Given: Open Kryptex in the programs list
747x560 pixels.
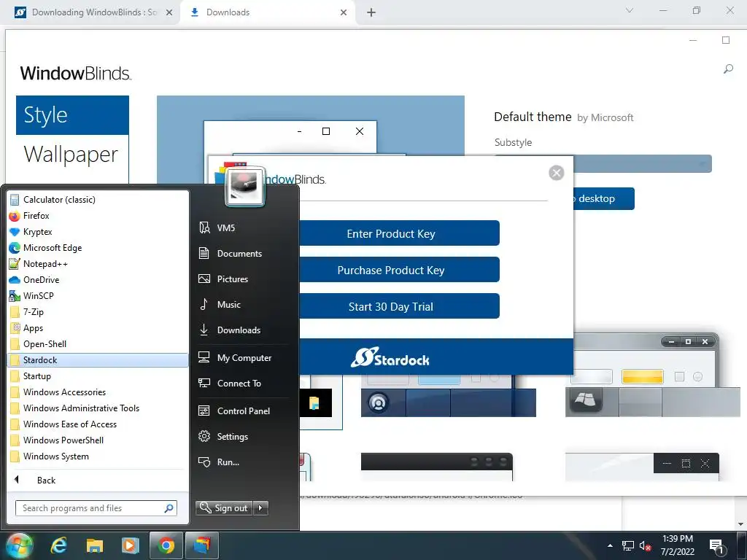Looking at the screenshot, I should [98, 232].
